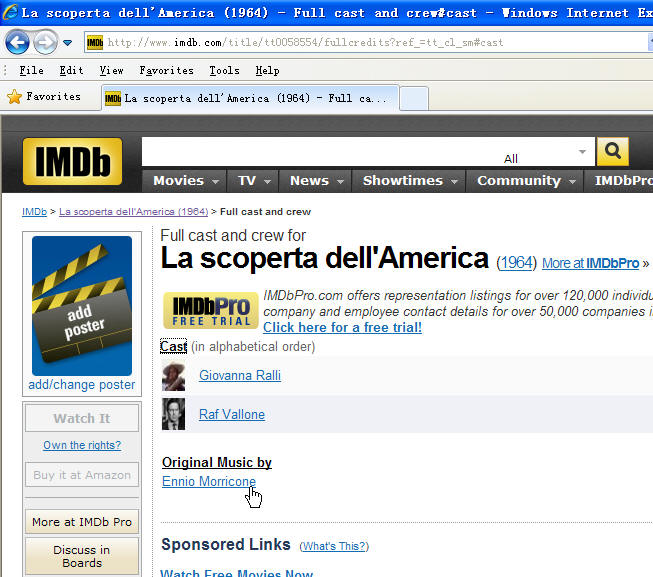653x577 pixels.
Task: Click the browser Forward arrow button
Action: (45, 42)
